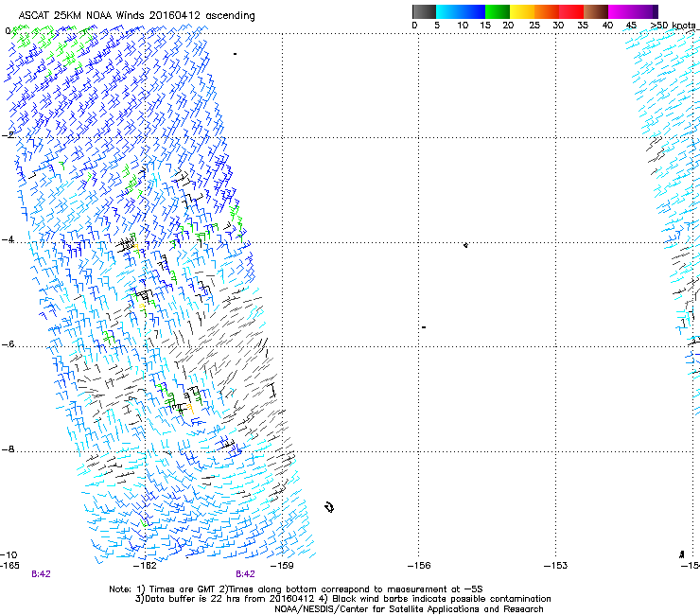Click the gray 0-5 knots color segment

click(424, 11)
